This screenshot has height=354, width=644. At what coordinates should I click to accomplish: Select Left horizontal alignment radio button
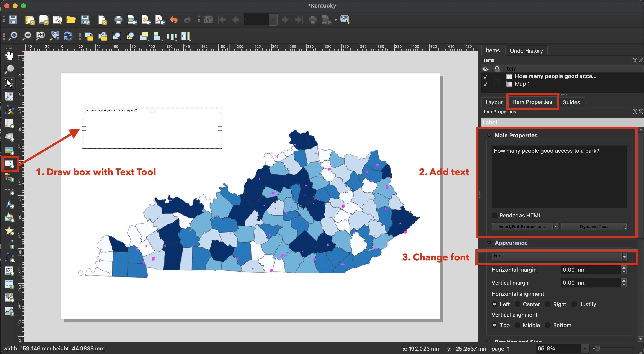click(494, 304)
